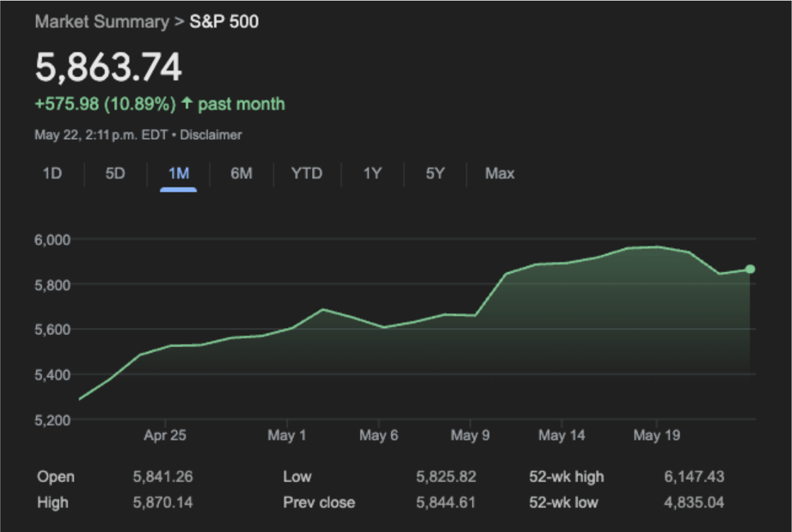Click the 6,000 y-axis label
Image resolution: width=792 pixels, height=532 pixels.
pyautogui.click(x=52, y=240)
